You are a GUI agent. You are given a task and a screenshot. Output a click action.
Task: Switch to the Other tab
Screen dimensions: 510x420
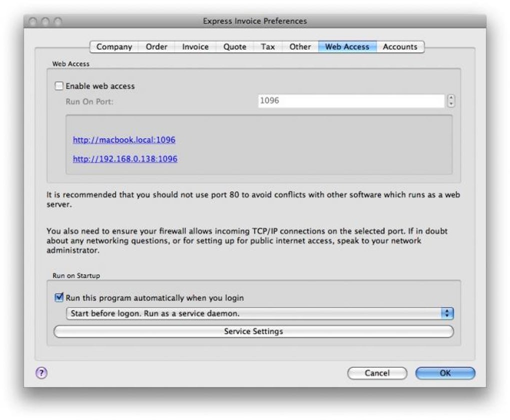point(300,47)
